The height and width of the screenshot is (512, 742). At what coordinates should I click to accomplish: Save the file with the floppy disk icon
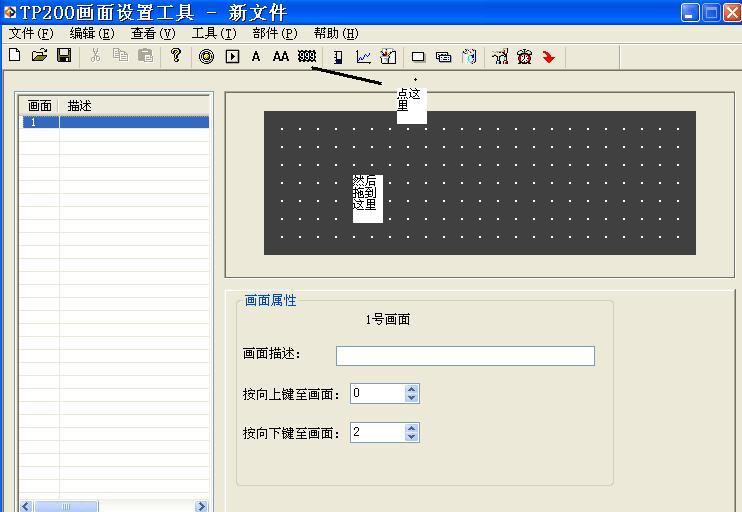pos(64,56)
